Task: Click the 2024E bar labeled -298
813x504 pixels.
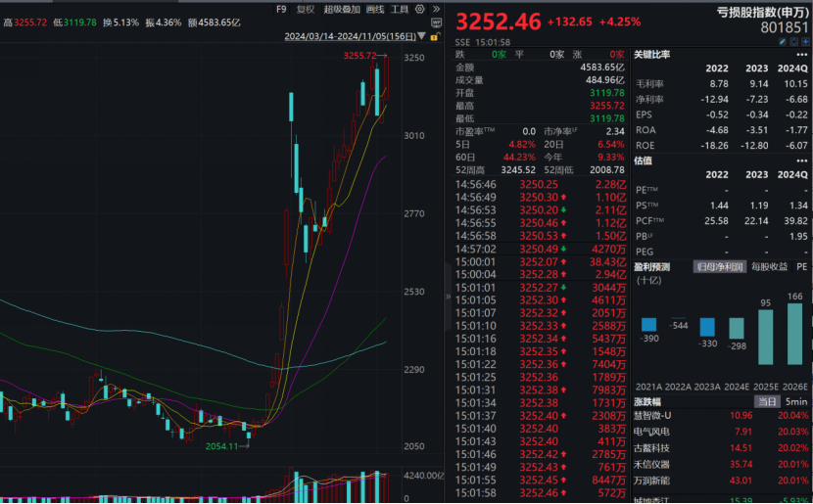Action: [737, 329]
